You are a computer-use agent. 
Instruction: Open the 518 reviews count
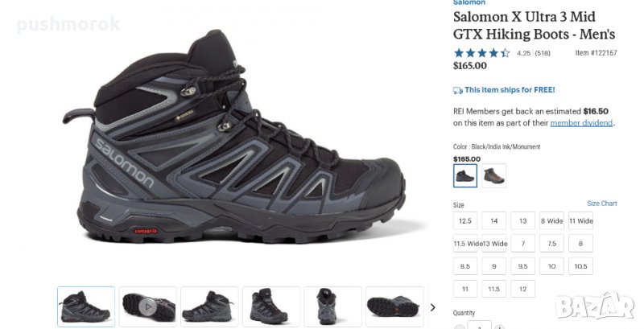[543, 53]
